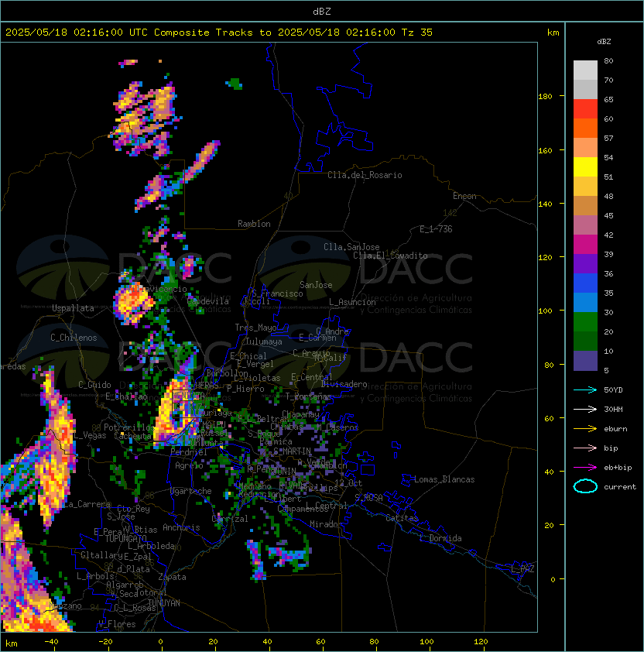Click the Encon place label
Image resolution: width=644 pixels, height=652 pixels.
click(x=464, y=196)
